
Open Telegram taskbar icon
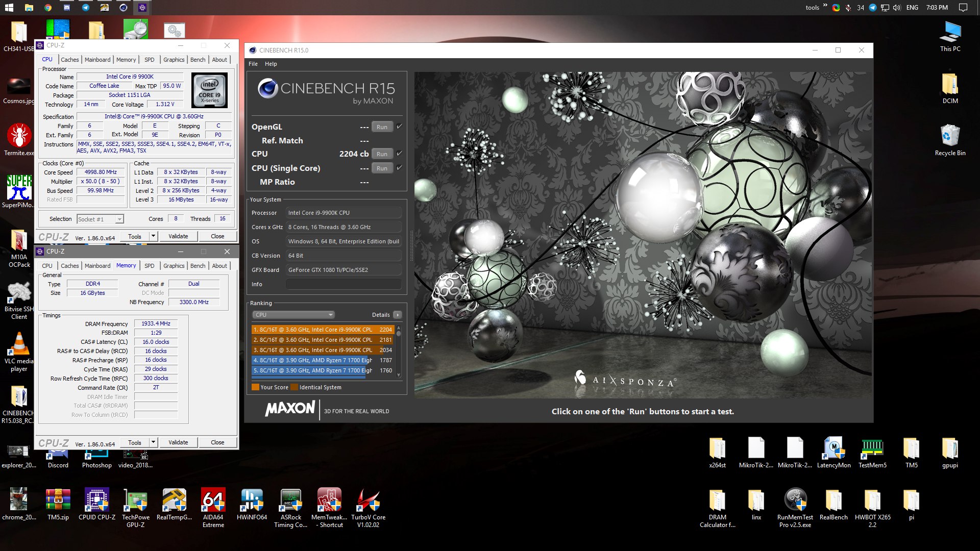pyautogui.click(x=85, y=7)
